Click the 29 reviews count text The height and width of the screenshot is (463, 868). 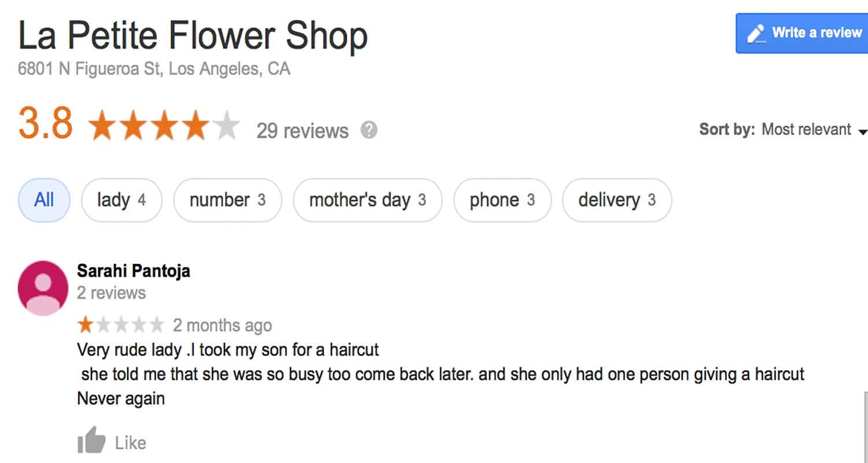[303, 131]
